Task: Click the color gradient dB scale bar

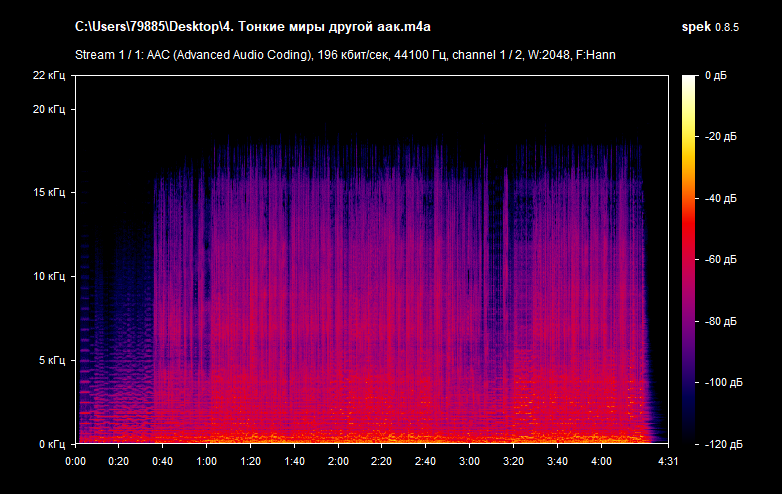Action: [690, 258]
